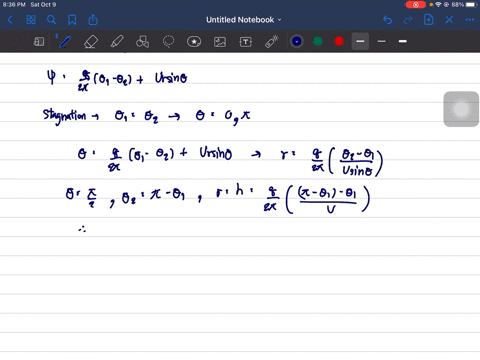
Task: Select the Shapes tool
Action: coord(142,42)
